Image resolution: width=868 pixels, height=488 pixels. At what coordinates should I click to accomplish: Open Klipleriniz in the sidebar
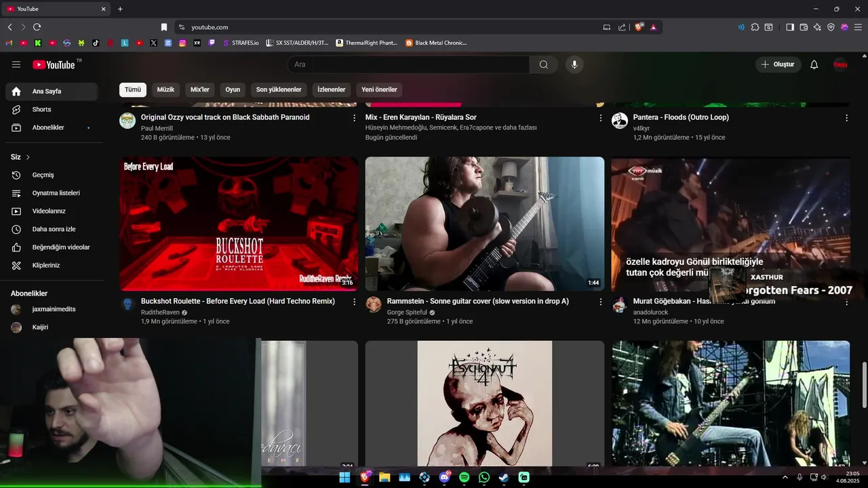pyautogui.click(x=52, y=265)
